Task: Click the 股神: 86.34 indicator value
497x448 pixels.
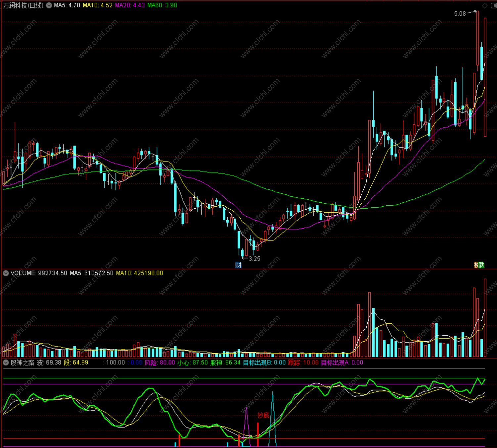Action: (x=225, y=362)
